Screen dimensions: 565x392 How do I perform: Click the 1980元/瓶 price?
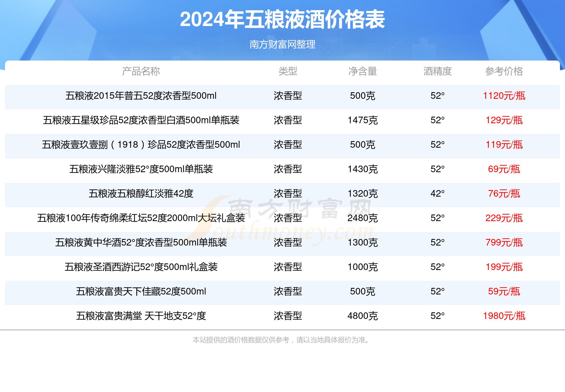[504, 316]
